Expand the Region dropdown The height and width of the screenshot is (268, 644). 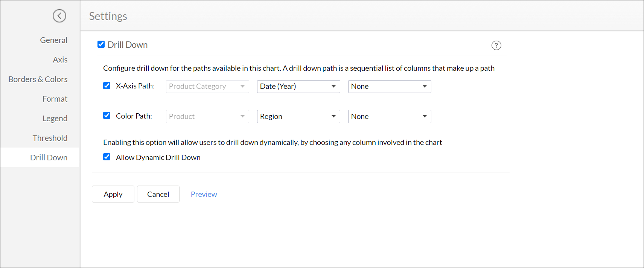pyautogui.click(x=298, y=117)
